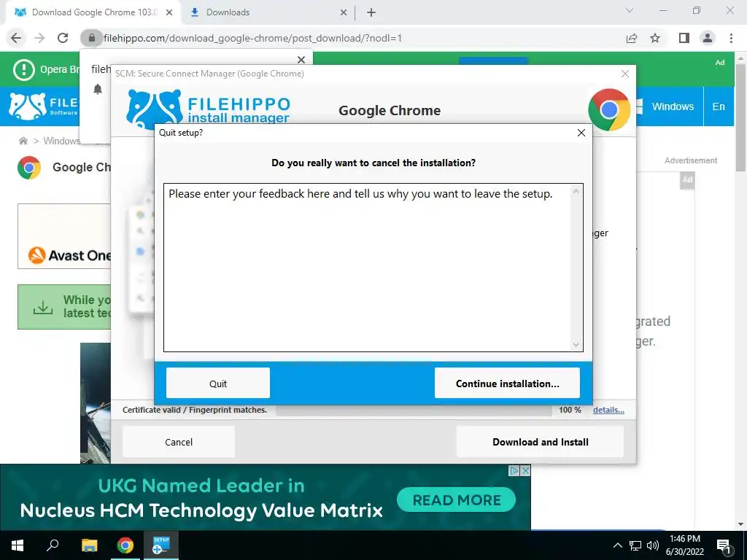Screen dimensions: 747x560
Task: Close the Secure Connect Manager window
Action: coord(625,74)
